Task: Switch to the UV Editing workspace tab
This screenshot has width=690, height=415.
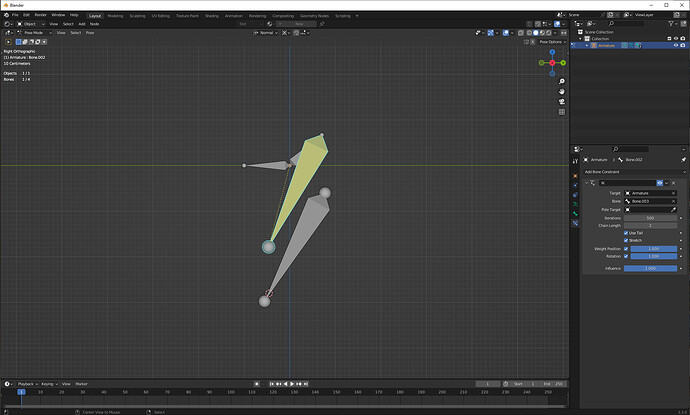Action: (161, 16)
